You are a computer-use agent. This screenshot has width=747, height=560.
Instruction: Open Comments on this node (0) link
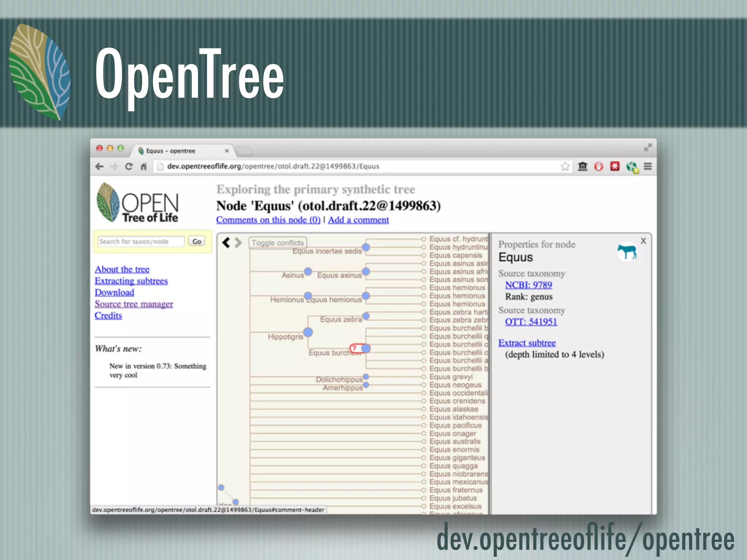tap(268, 220)
